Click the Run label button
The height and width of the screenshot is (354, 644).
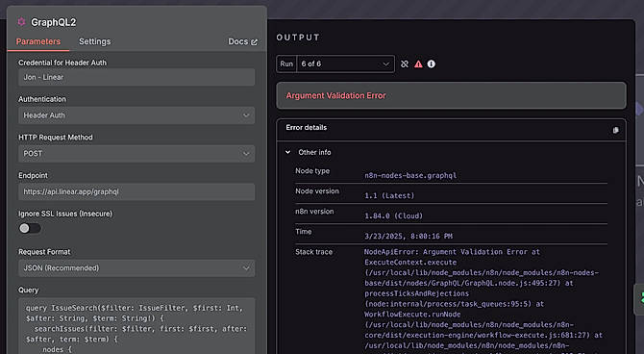pyautogui.click(x=286, y=63)
